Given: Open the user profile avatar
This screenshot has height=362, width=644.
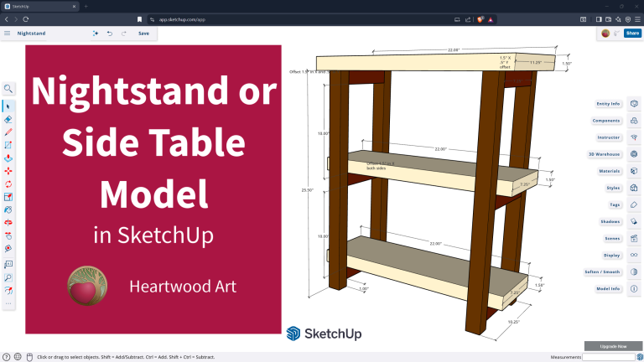Looking at the screenshot, I should click(x=605, y=34).
